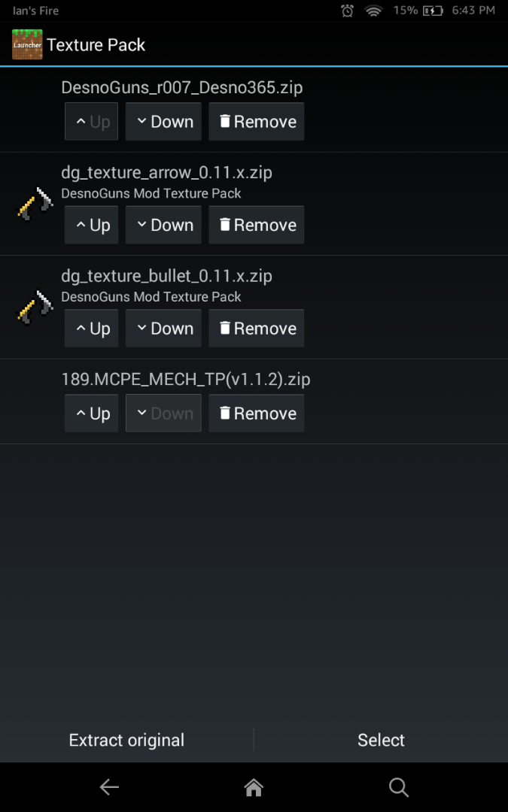Tap the alarm clock status icon
Image resolution: width=508 pixels, height=812 pixels.
(x=347, y=11)
